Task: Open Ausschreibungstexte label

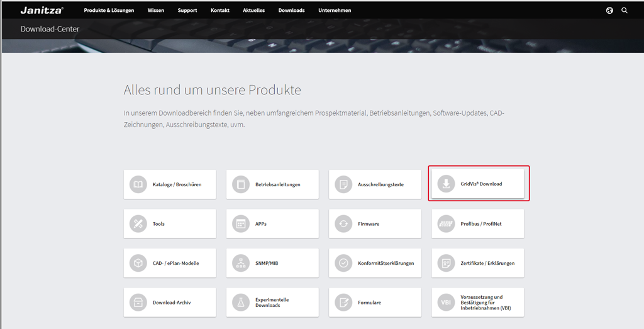Action: click(x=380, y=184)
